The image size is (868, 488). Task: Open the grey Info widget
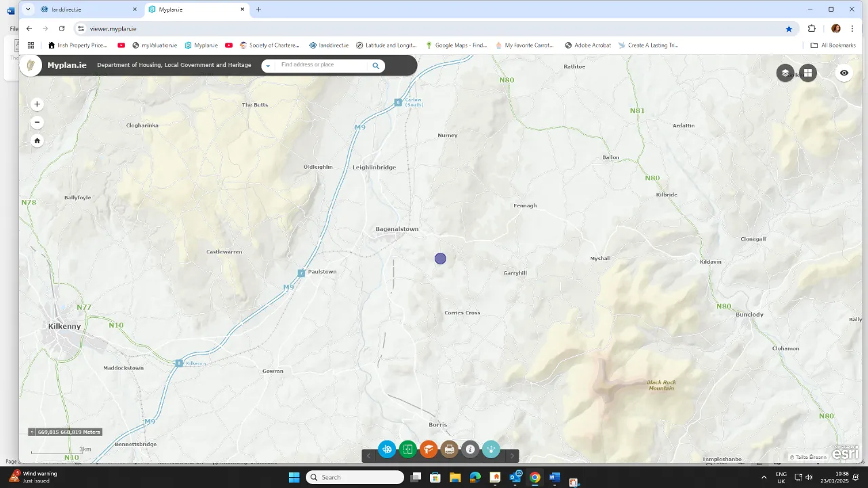click(470, 449)
